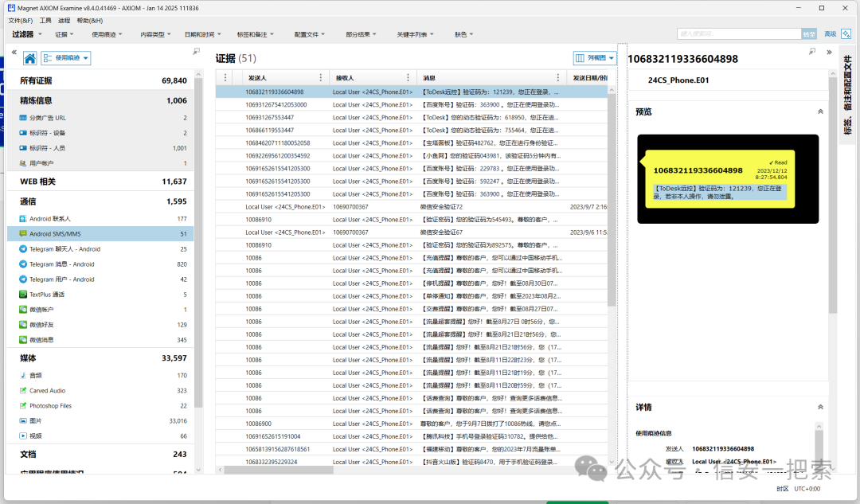
Task: Click the yellow SMS preview bubble
Action: click(720, 179)
